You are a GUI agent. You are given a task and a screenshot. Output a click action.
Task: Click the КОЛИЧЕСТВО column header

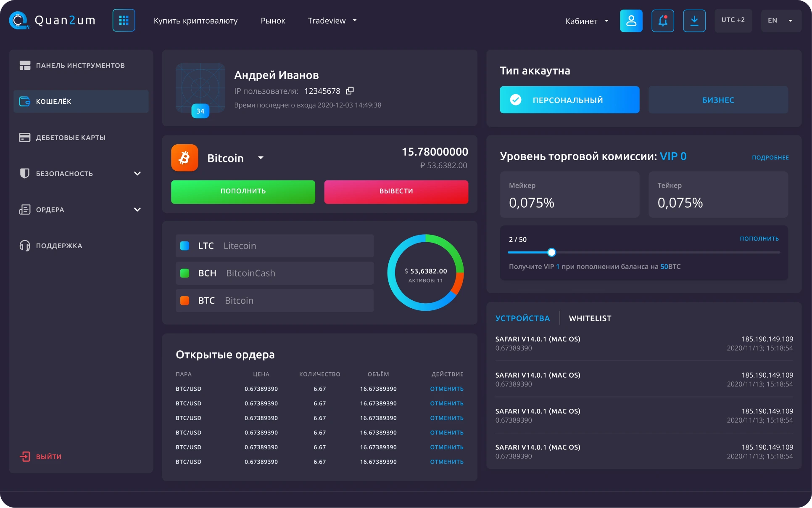point(319,374)
